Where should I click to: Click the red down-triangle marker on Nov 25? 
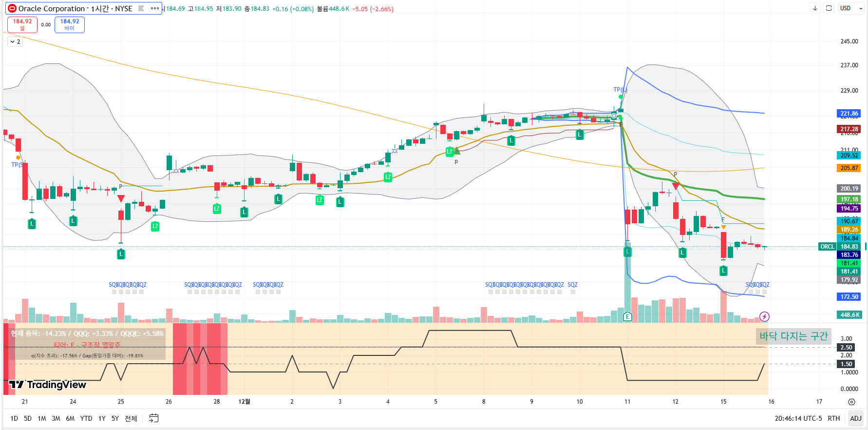[121, 198]
